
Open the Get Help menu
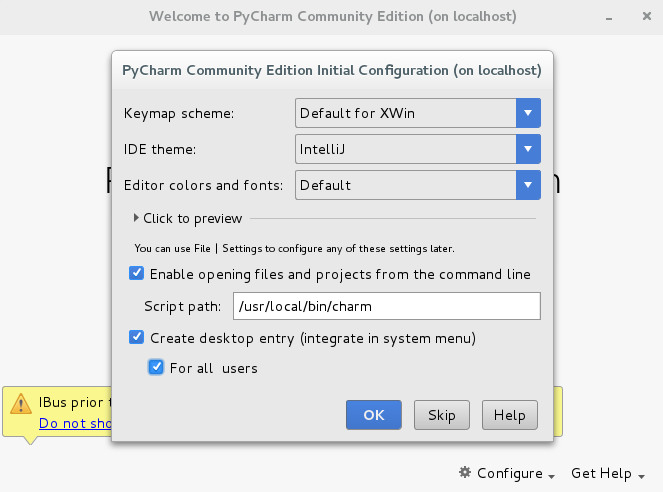click(608, 473)
